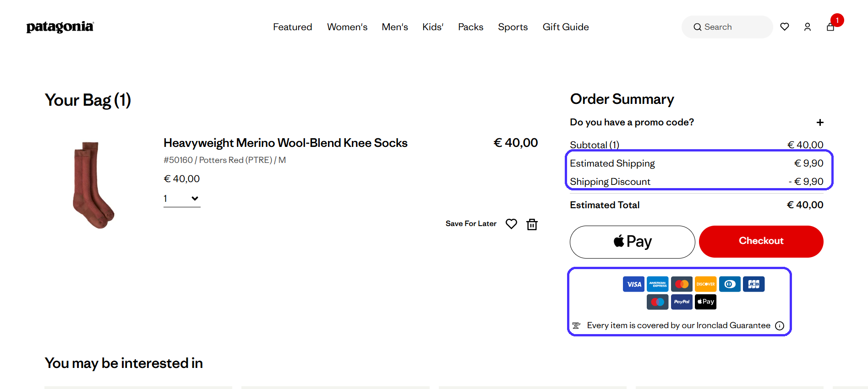Screen dimensions: 868x389
Task: Open the Men's menu
Action: point(395,27)
